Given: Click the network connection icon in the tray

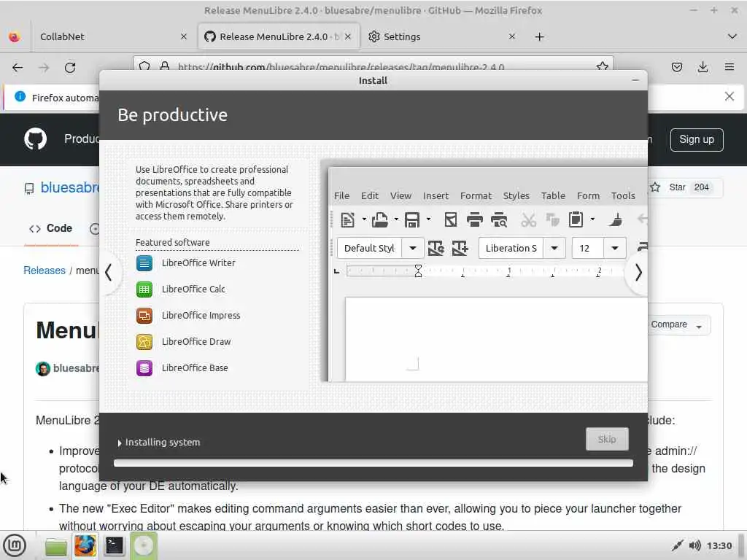Looking at the screenshot, I should tap(677, 545).
